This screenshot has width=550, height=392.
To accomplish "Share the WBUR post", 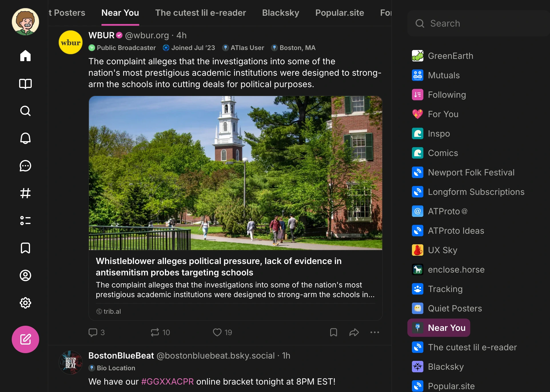I will click(354, 332).
